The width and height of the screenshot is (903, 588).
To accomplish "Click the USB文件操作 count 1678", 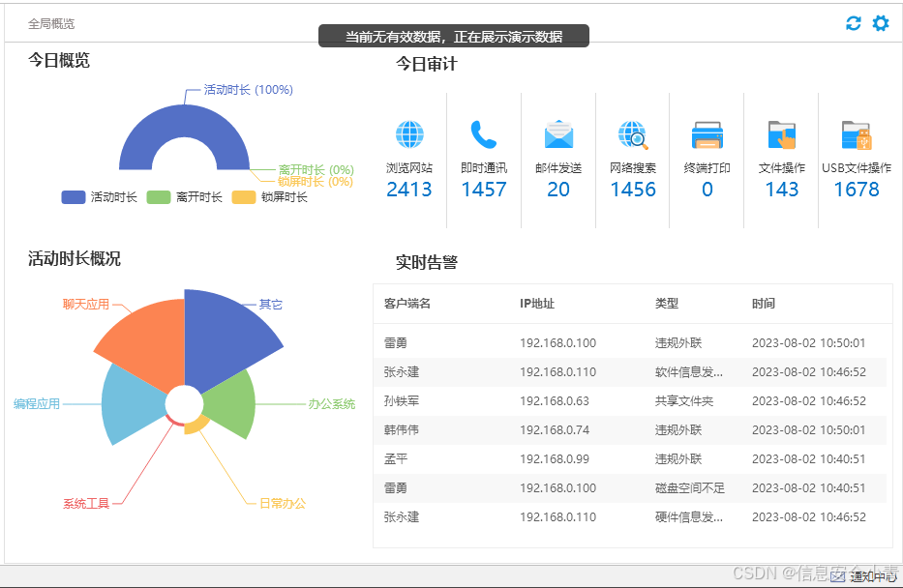I will click(x=857, y=190).
